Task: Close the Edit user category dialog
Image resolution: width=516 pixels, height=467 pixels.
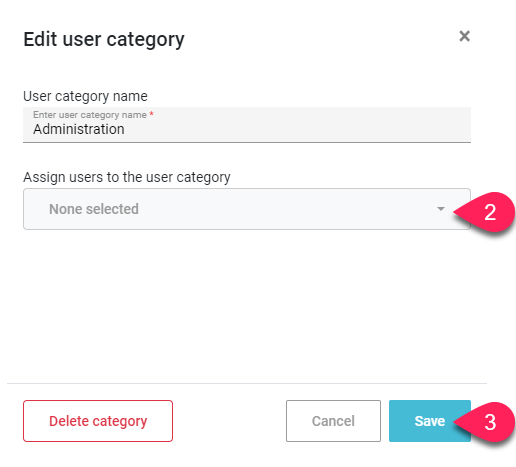Action: tap(464, 36)
